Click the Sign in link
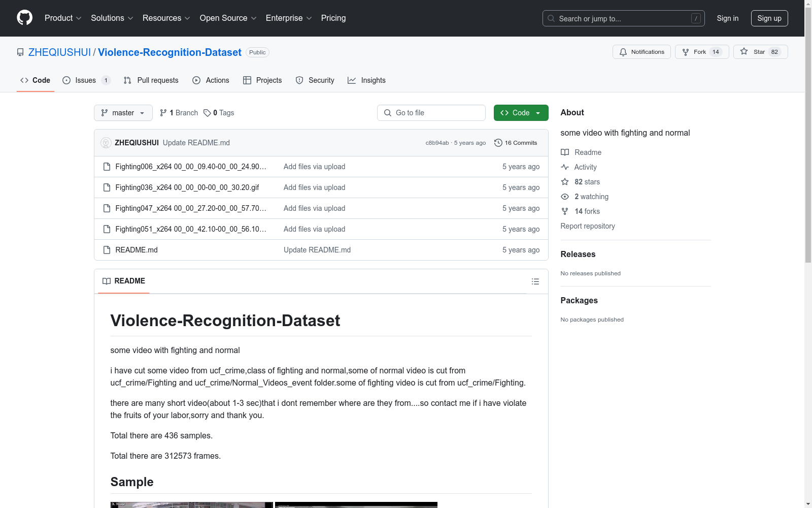The height and width of the screenshot is (508, 812). (x=728, y=18)
